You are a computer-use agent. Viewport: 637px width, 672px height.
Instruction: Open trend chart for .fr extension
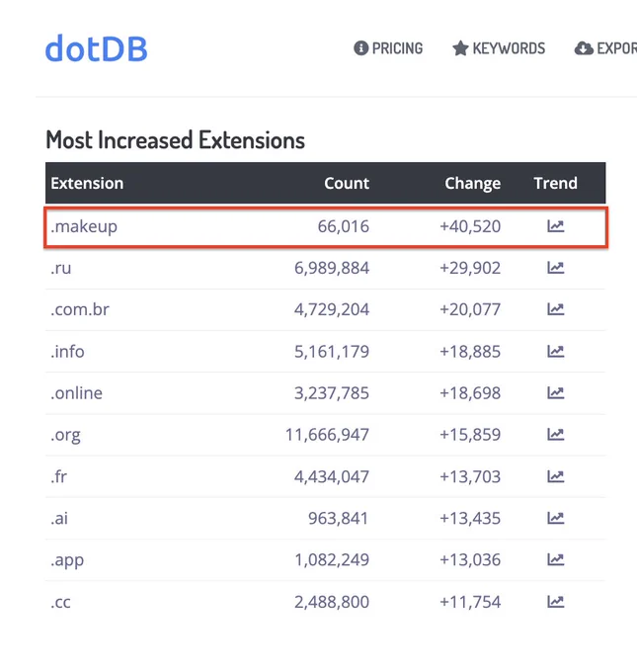pos(556,476)
